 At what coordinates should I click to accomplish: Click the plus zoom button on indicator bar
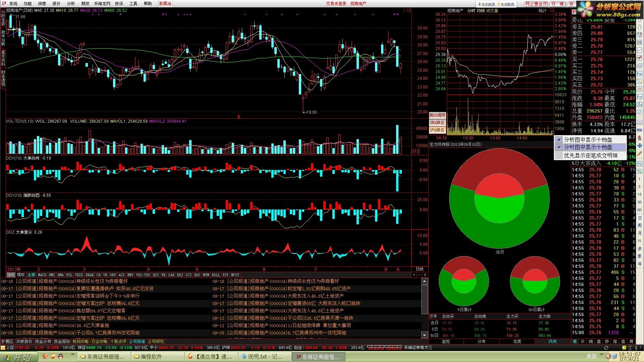pyautogui.click(x=414, y=275)
